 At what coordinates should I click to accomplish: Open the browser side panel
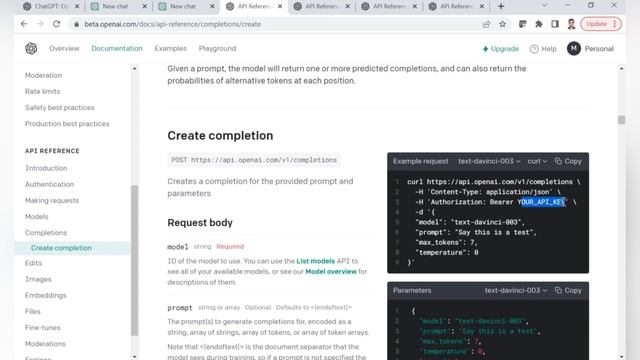(x=555, y=24)
